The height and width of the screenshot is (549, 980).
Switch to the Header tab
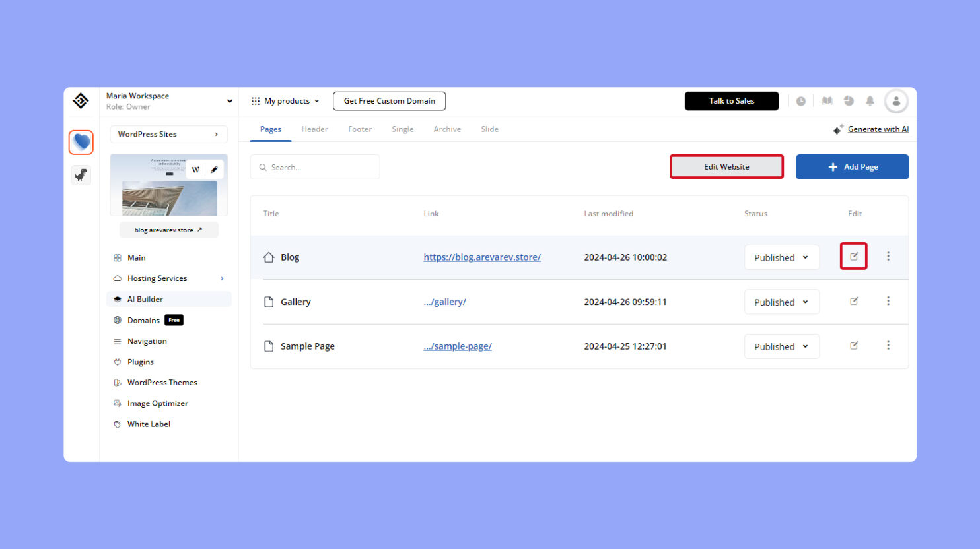pyautogui.click(x=314, y=129)
